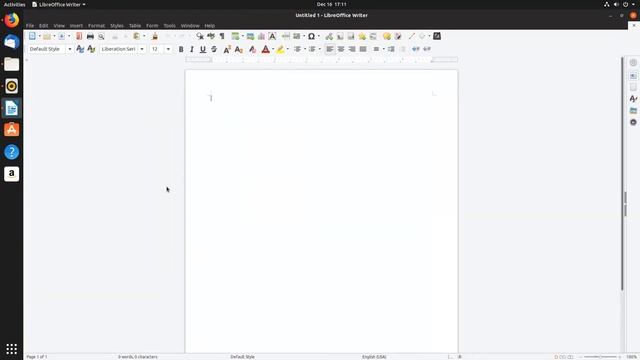Expand highlighting color dropdown arrow
The image size is (640, 360).
[x=288, y=49]
